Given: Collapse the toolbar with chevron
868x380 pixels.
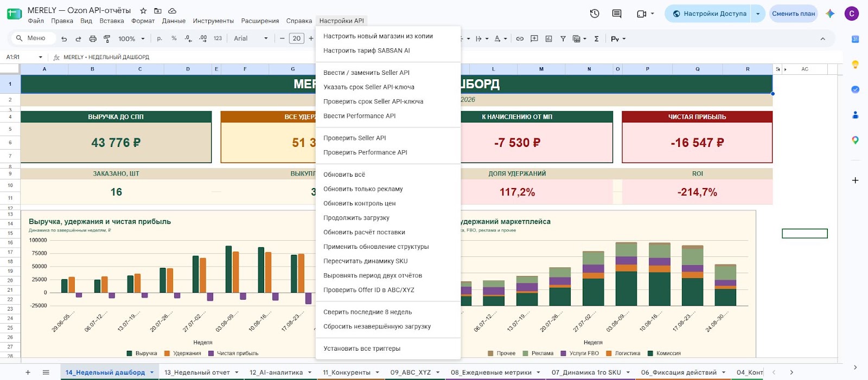Looking at the screenshot, I should (822, 38).
